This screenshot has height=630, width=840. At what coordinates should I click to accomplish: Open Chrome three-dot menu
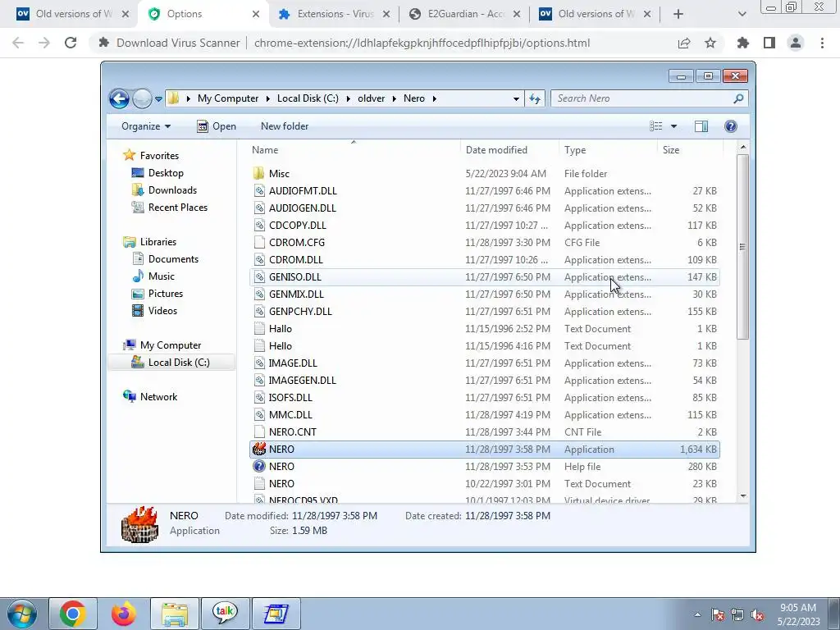click(822, 43)
